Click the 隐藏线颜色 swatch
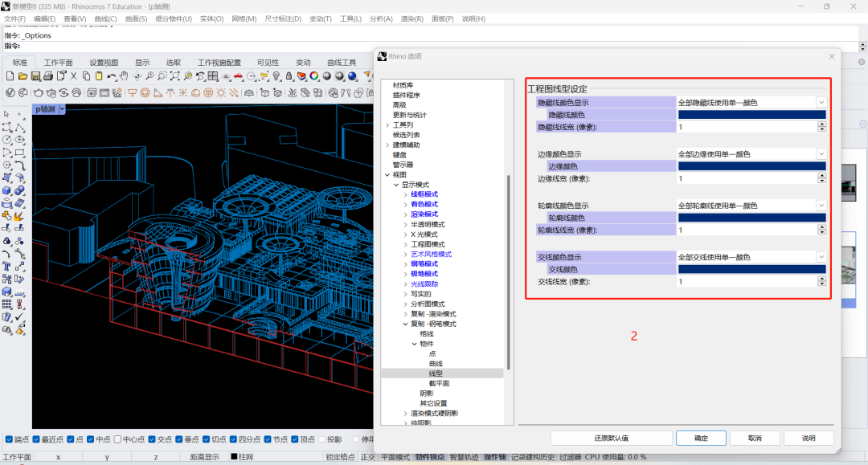Viewport: 868px width, 465px height. (x=751, y=115)
